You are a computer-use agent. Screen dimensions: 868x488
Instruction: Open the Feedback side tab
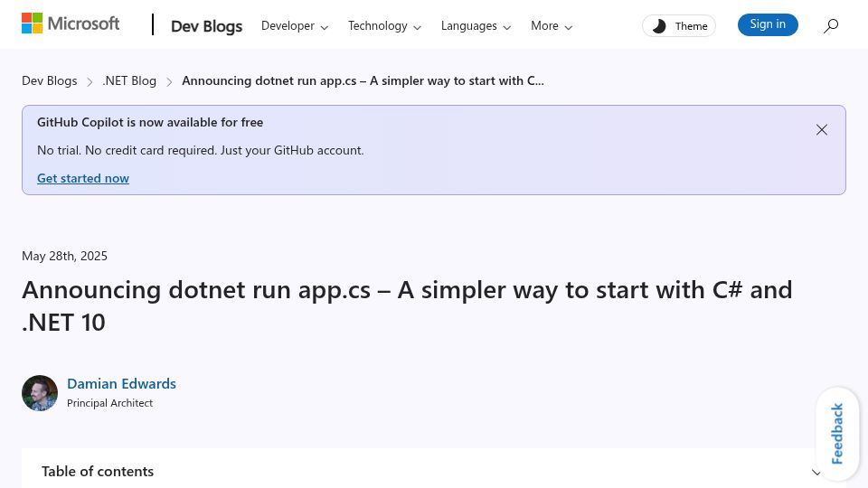pos(837,433)
